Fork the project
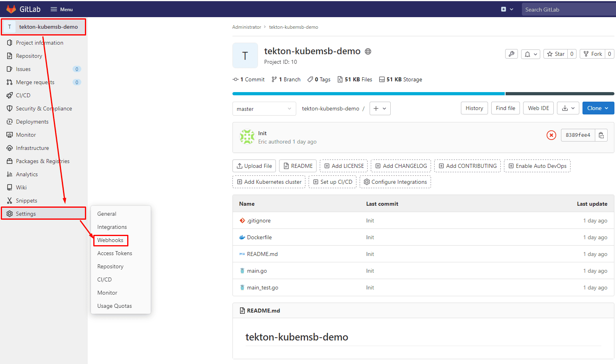Screen dimensions: 616x364 coord(593,54)
